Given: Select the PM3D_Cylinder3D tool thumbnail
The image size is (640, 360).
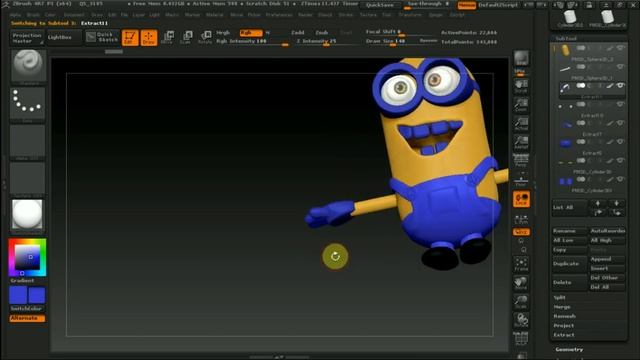Looking at the screenshot, I should 607,19.
